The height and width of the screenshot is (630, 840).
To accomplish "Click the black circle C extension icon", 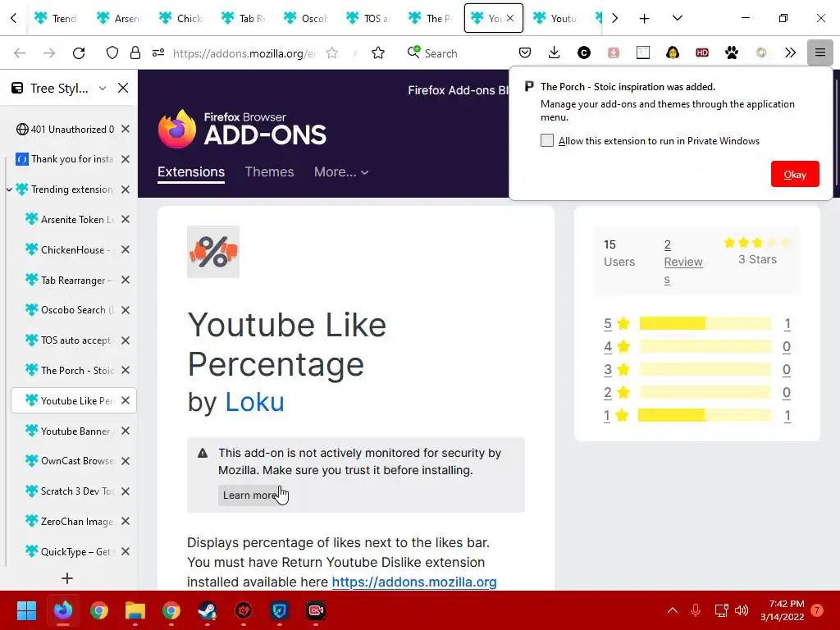I will [x=584, y=52].
